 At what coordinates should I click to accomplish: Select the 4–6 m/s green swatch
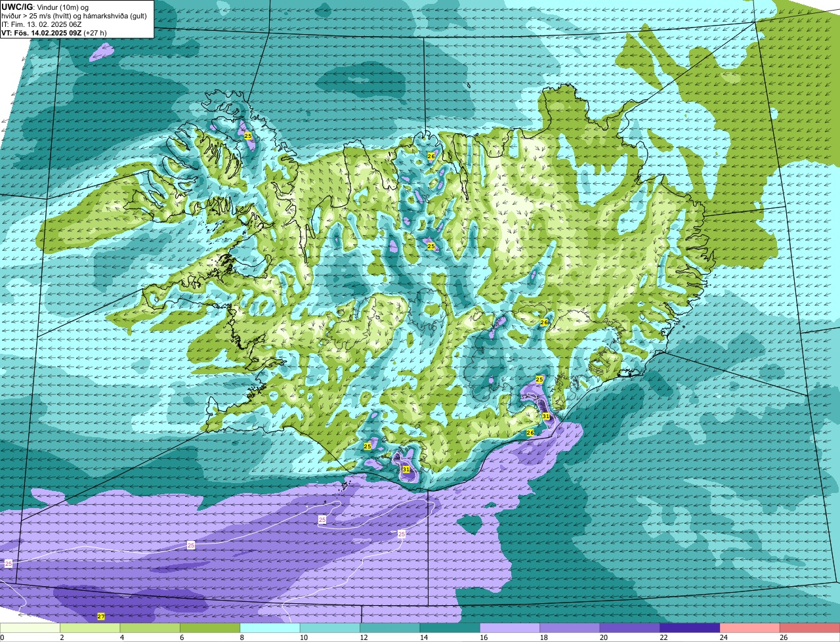pos(150,628)
